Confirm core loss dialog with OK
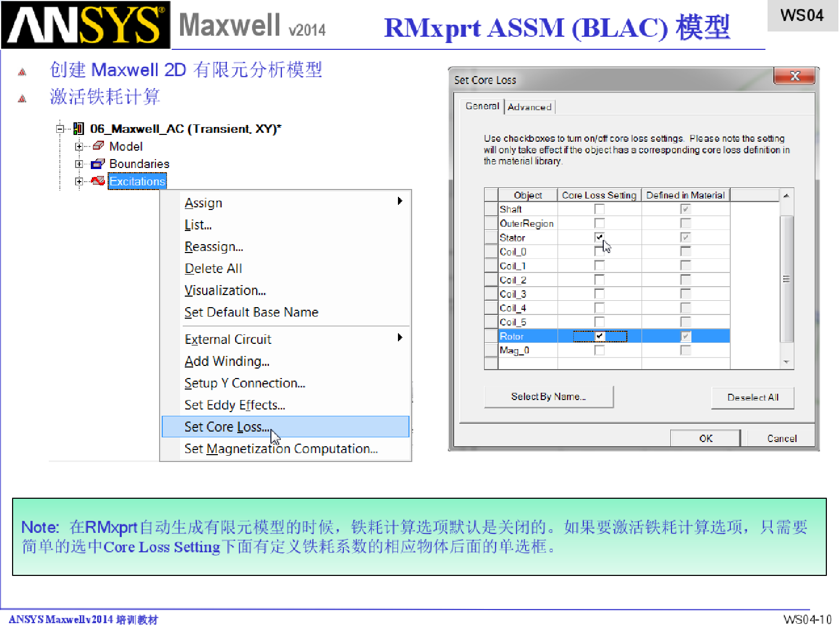This screenshot has height=630, width=840. click(x=706, y=438)
